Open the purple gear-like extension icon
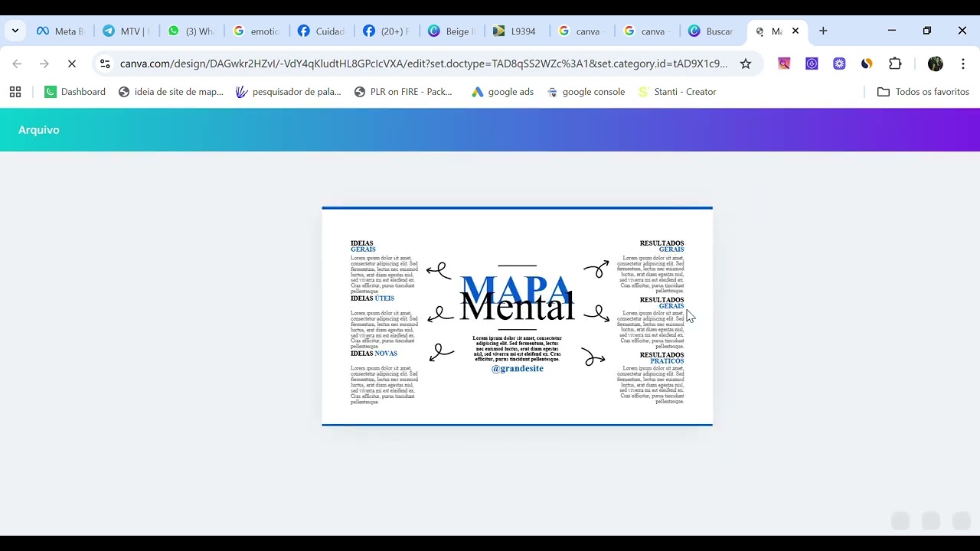 click(839, 64)
